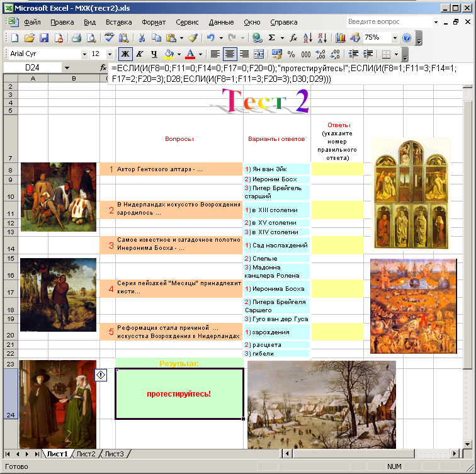Click the error warning smart tag
Viewport: 476px width, 474px height.
coord(101,375)
